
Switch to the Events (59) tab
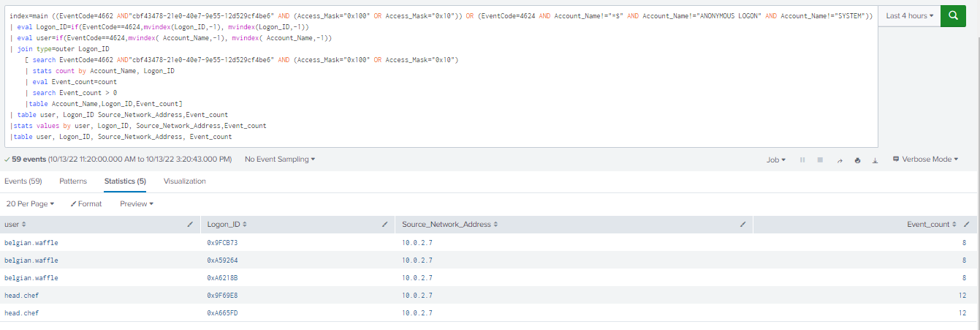[23, 181]
